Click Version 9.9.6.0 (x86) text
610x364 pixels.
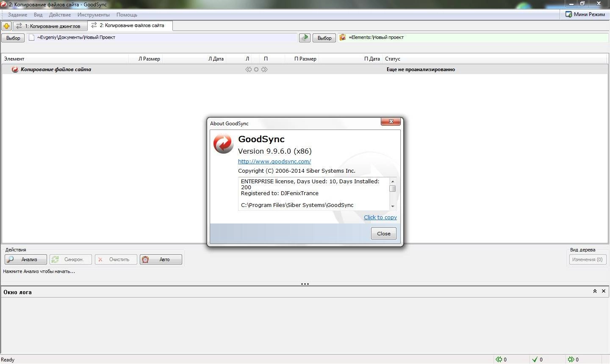coord(275,151)
